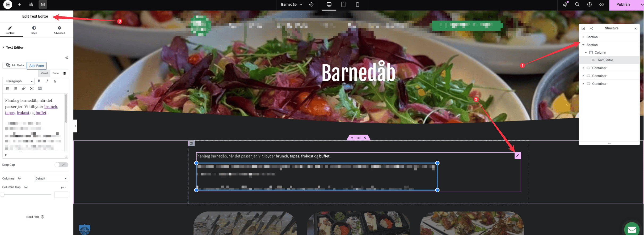Expand the first Section in Structure

click(x=583, y=37)
